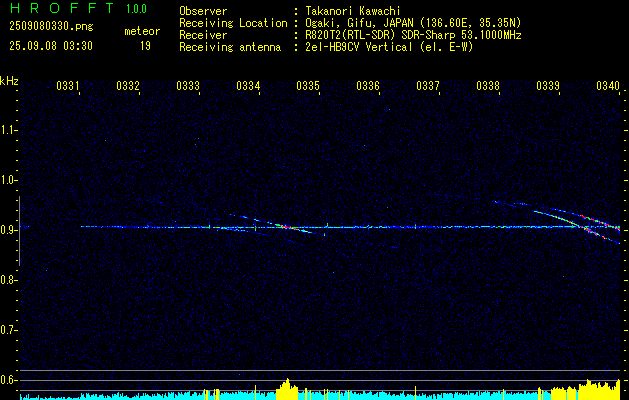Click the 0336 time marker
Screen dimensions: 629x400
[368, 85]
